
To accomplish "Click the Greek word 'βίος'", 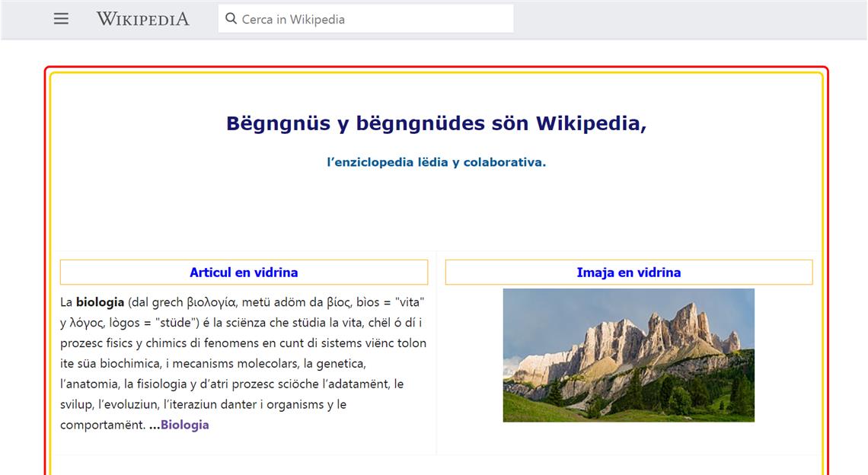I will tap(340, 302).
